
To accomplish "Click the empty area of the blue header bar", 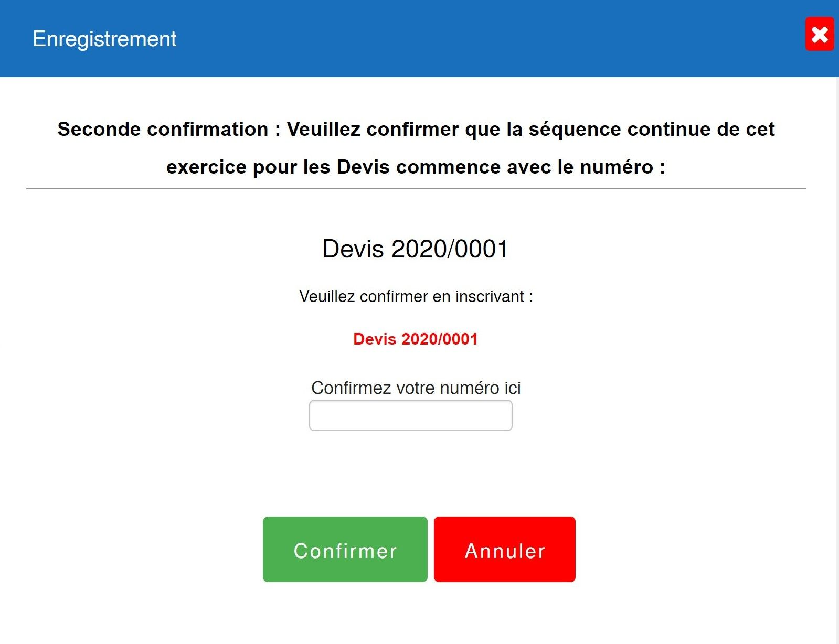I will 472,39.
